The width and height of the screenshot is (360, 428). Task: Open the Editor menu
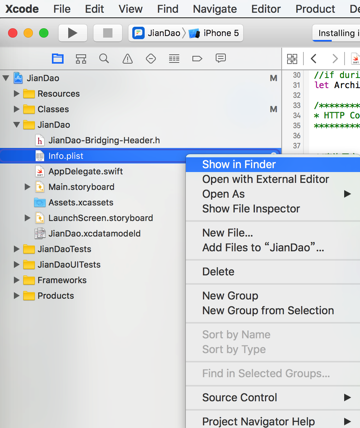[x=266, y=9]
